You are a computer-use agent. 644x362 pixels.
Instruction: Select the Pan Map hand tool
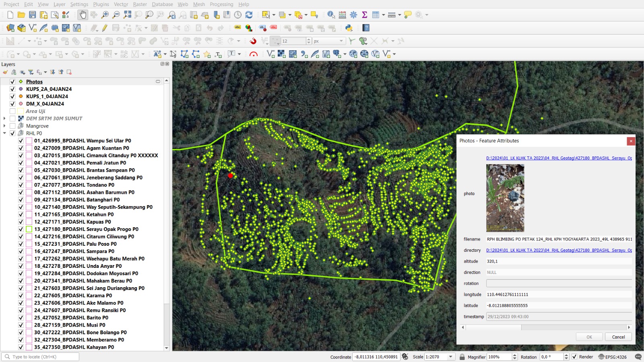tap(83, 15)
